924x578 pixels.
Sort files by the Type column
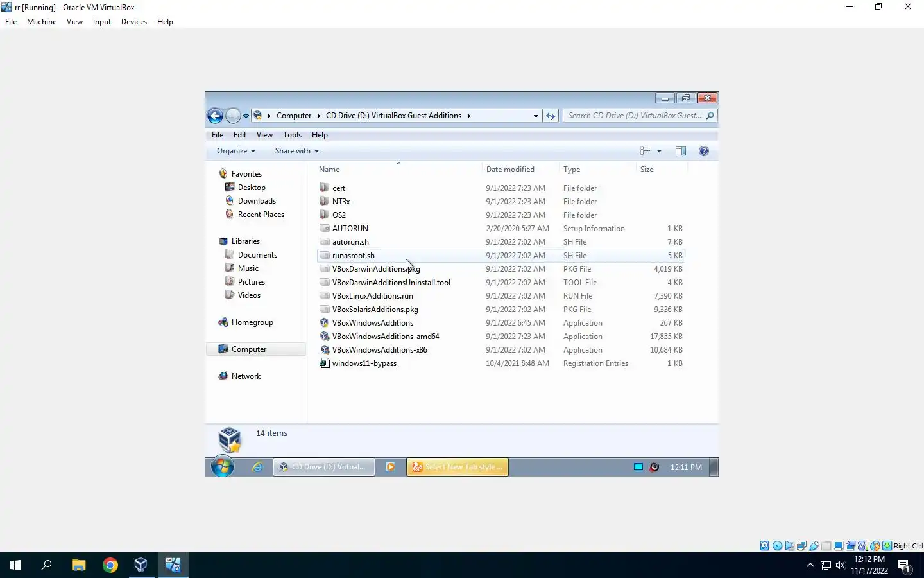pos(597,170)
